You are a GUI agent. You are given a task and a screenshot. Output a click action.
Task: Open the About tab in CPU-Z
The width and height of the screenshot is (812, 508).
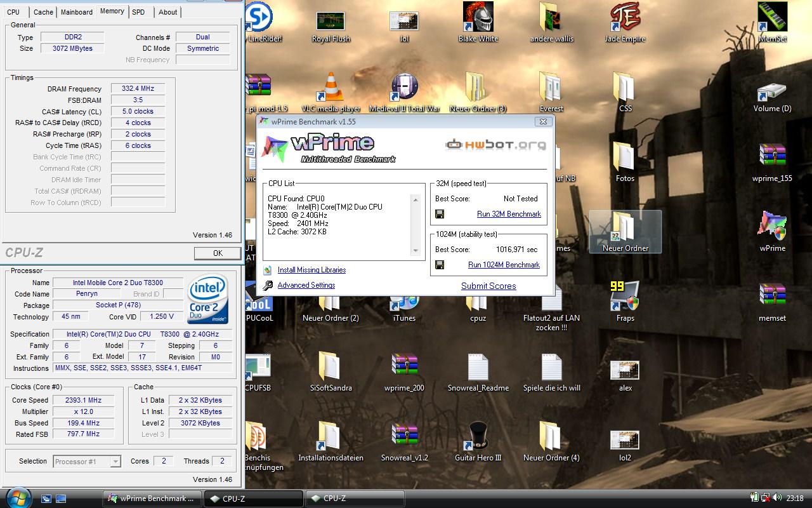pyautogui.click(x=167, y=12)
